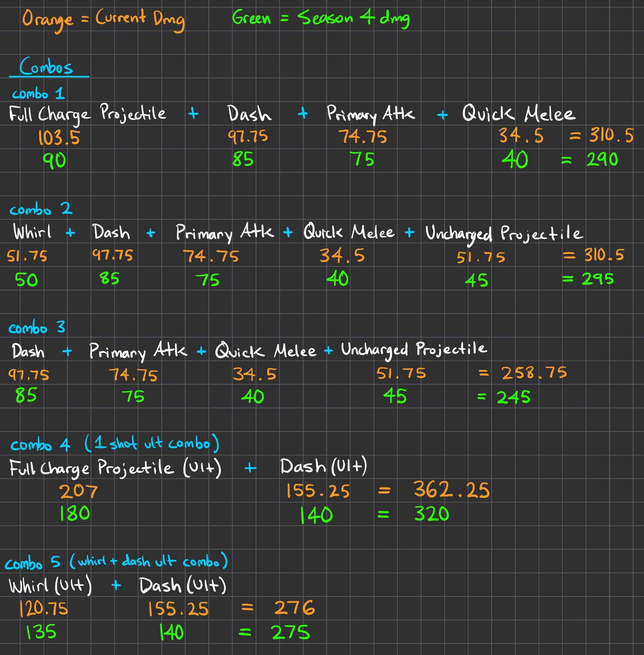Select the "combo 4 (1 shot ult combo)" label

[x=115, y=444]
